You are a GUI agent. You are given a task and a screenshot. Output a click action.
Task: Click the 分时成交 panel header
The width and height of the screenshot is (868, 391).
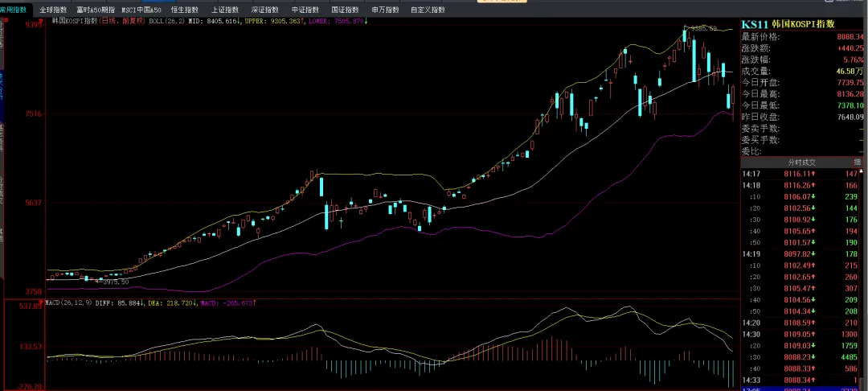(x=802, y=163)
